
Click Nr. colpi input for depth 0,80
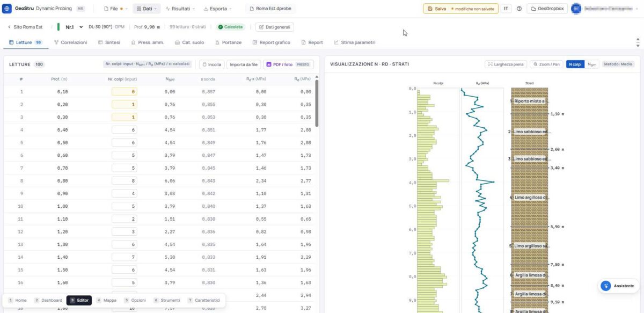point(124,181)
